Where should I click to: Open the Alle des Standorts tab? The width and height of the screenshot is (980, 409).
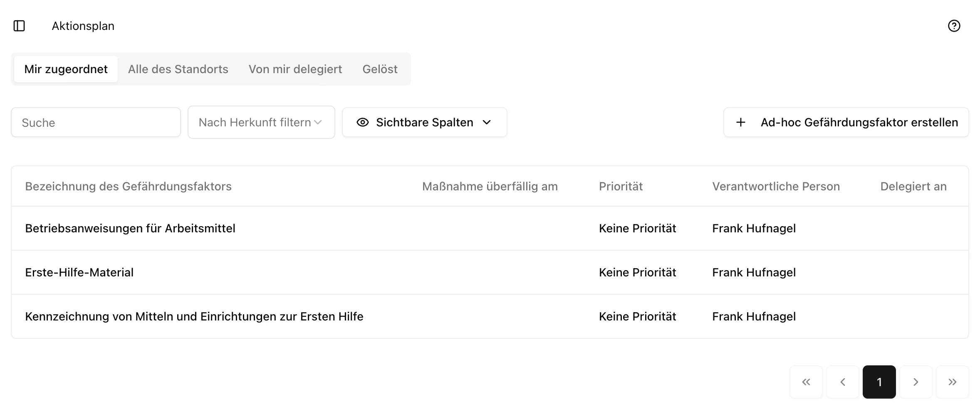point(178,69)
